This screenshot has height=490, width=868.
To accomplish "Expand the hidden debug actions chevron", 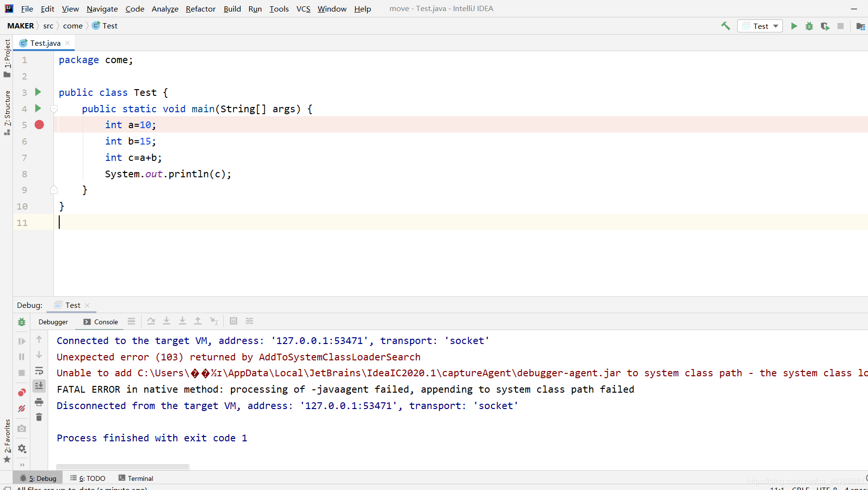I will click(x=22, y=464).
